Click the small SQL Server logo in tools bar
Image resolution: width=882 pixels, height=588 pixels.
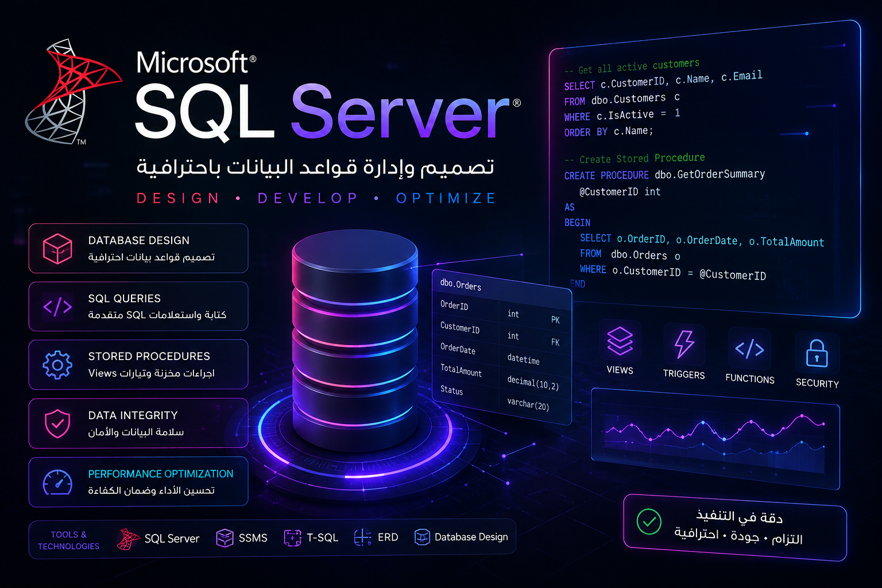(x=128, y=539)
